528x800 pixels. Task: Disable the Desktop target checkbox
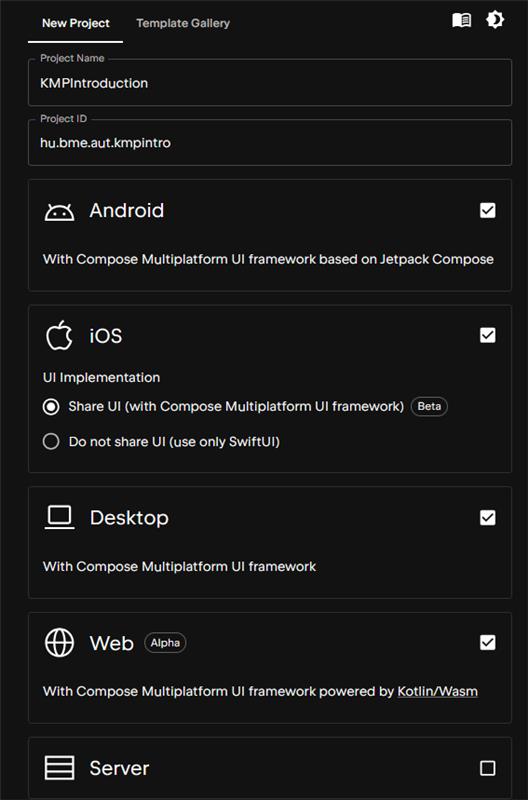pyautogui.click(x=488, y=517)
